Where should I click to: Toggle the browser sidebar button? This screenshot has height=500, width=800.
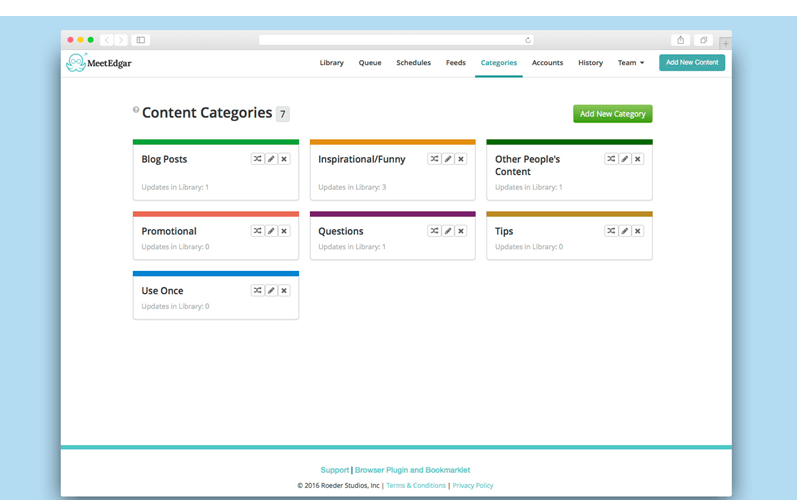point(141,40)
